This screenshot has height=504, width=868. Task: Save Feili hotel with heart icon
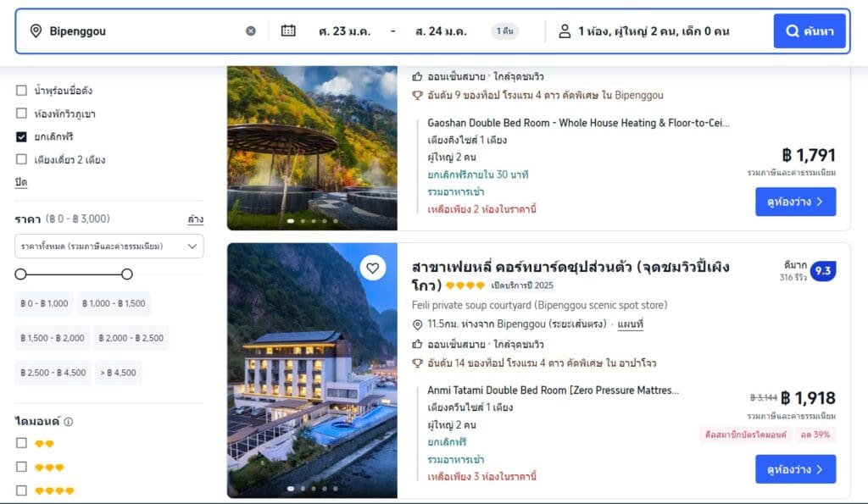click(x=373, y=269)
